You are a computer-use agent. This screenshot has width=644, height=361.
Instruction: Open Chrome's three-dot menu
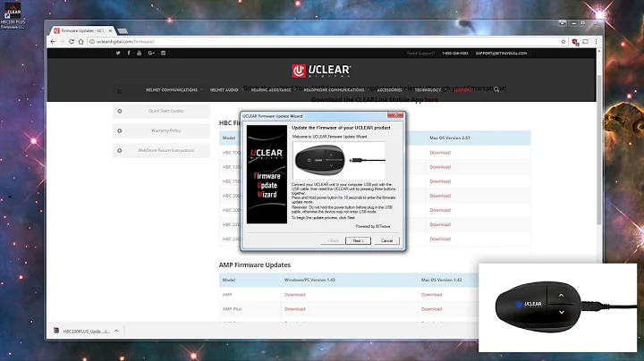pyautogui.click(x=596, y=42)
